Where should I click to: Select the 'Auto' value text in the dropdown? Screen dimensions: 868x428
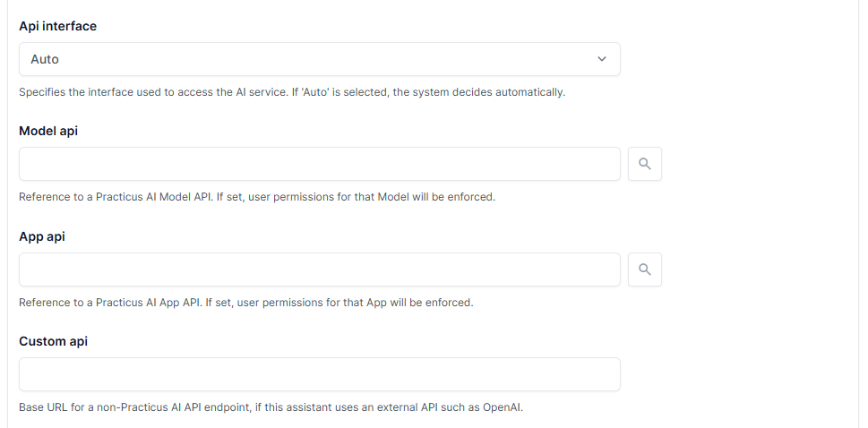click(45, 59)
